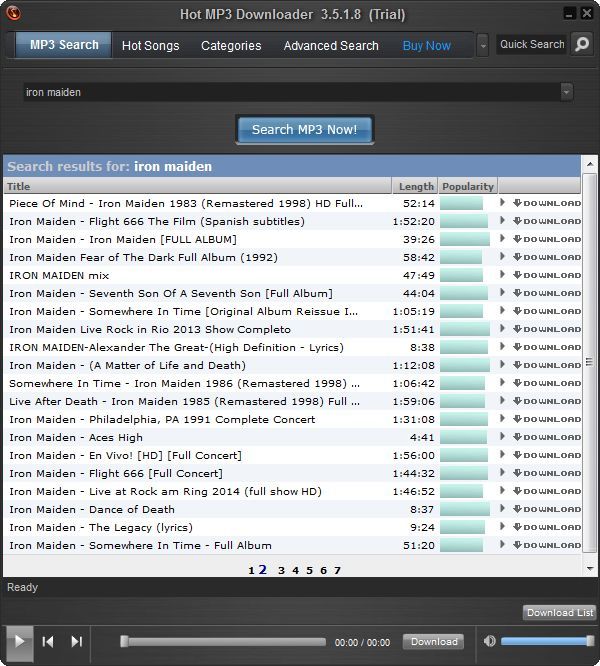Image resolution: width=600 pixels, height=666 pixels.
Task: Open the Hot Songs tab
Action: (x=150, y=45)
